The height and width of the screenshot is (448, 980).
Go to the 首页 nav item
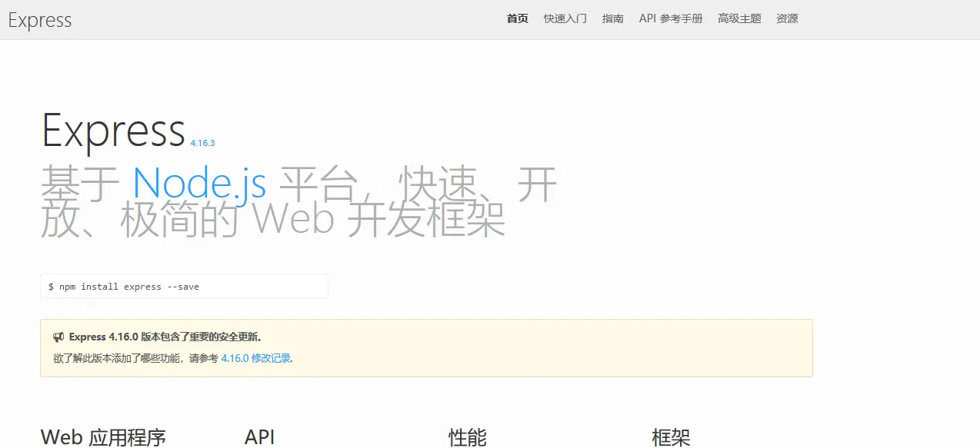[x=518, y=18]
